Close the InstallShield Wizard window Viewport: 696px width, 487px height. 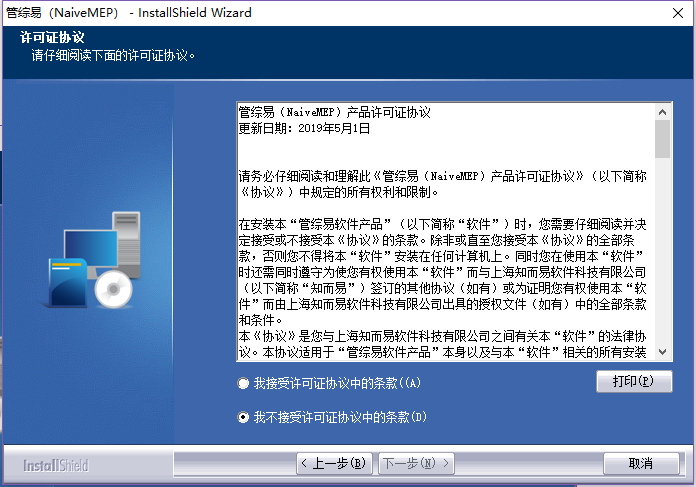pos(678,13)
